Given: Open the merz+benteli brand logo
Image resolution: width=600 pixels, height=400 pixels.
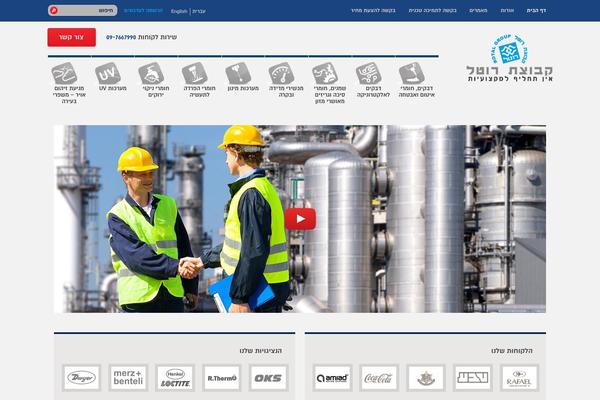Looking at the screenshot, I should coord(128,378).
